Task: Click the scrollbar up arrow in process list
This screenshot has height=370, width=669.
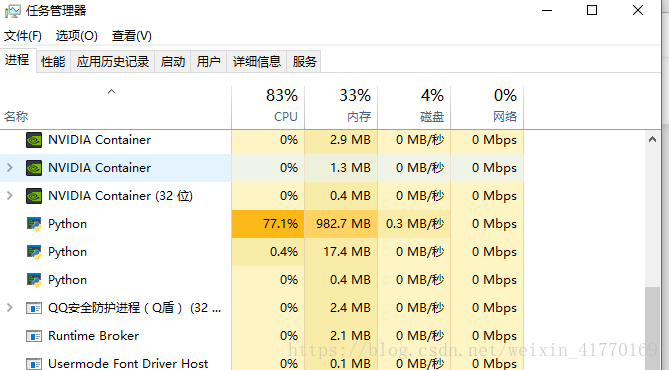Action: [652, 140]
